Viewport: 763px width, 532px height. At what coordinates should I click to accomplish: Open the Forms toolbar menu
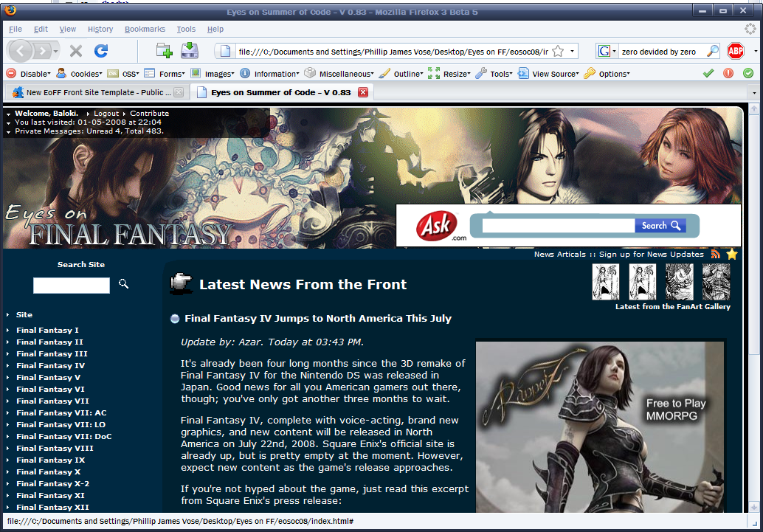tap(165, 74)
